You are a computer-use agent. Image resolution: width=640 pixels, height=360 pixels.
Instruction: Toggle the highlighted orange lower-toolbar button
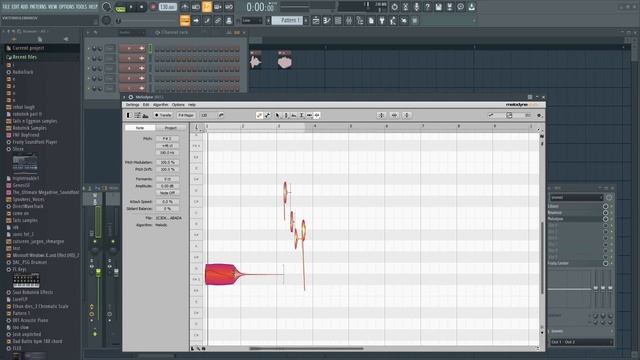coord(185,20)
